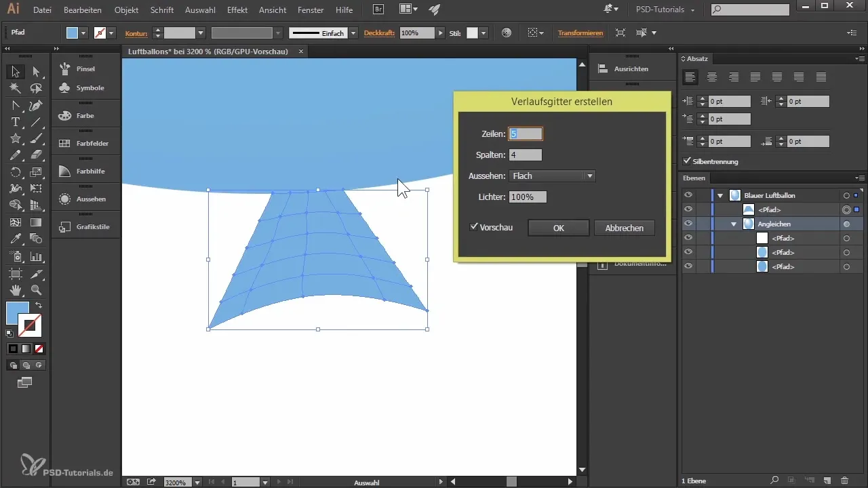868x488 pixels.
Task: Select the Paintbrush tool
Action: [x=37, y=138]
